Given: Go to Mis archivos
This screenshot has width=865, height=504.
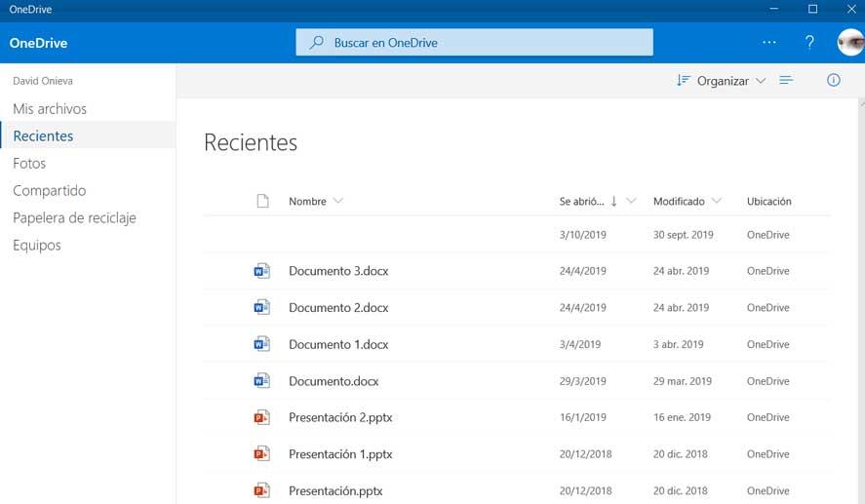Looking at the screenshot, I should pos(50,108).
